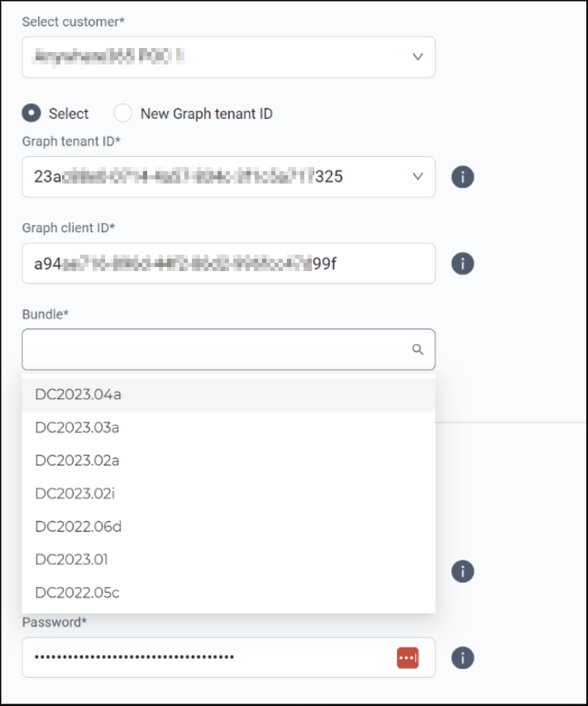
Task: Click info icon above the Password row
Action: point(463,571)
